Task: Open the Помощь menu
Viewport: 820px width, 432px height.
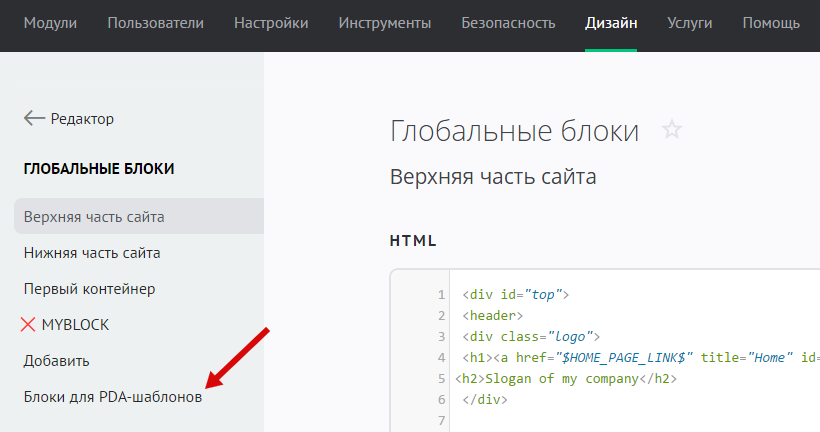Action: (771, 22)
